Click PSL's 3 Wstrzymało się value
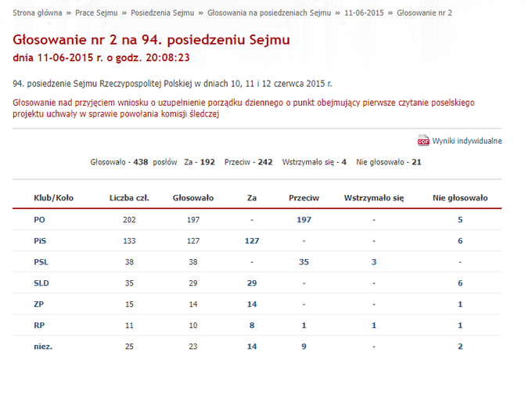The height and width of the screenshot is (414, 532). point(374,262)
